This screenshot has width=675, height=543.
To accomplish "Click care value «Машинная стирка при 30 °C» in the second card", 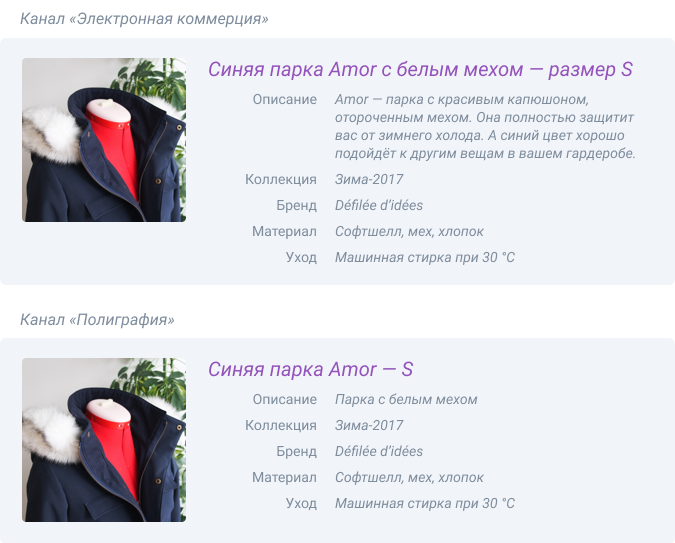I will point(425,503).
